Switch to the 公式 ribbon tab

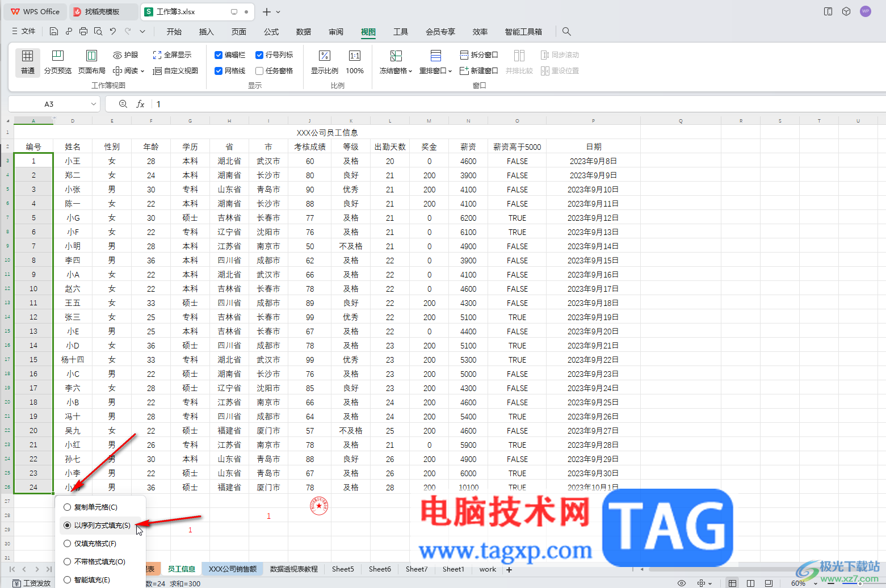(271, 32)
